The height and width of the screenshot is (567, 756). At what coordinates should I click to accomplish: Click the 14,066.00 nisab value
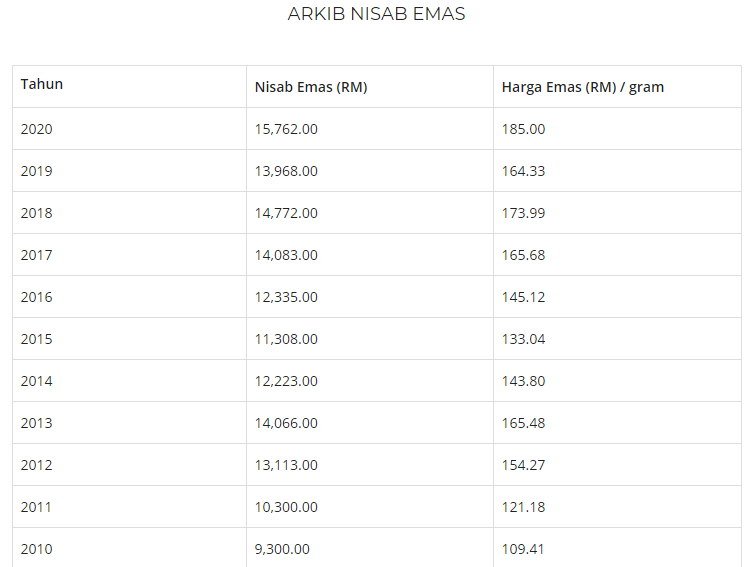(x=286, y=423)
